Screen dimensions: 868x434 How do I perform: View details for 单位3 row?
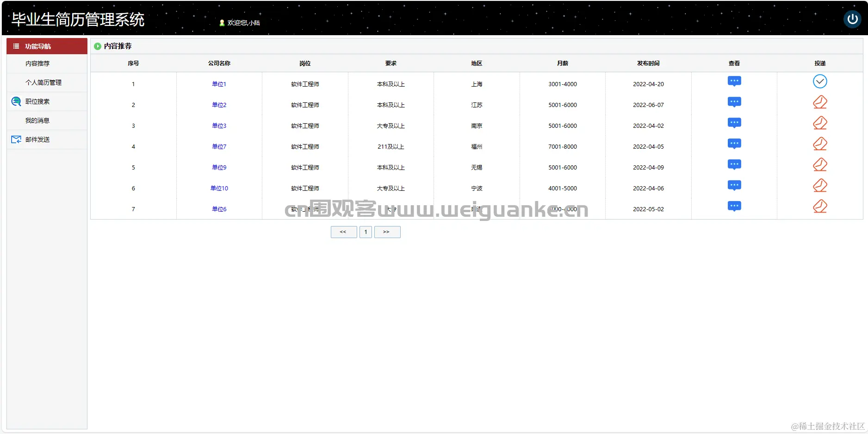734,123
